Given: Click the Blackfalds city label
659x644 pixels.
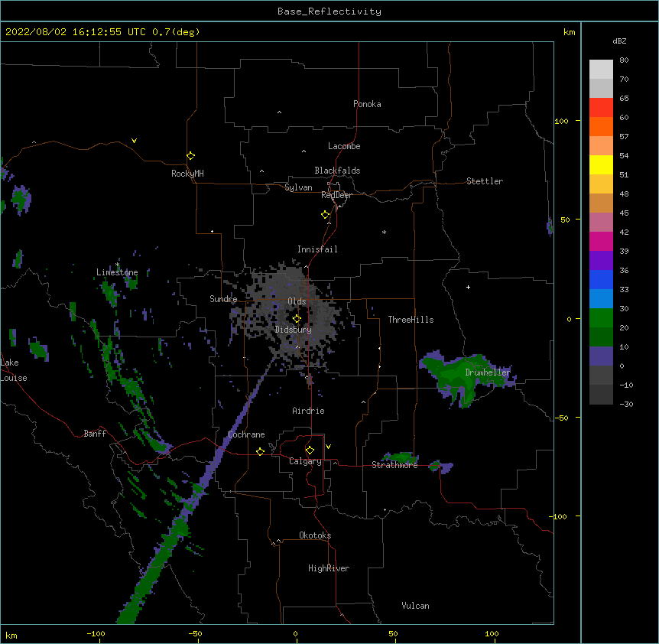Looking at the screenshot, I should pos(337,171).
